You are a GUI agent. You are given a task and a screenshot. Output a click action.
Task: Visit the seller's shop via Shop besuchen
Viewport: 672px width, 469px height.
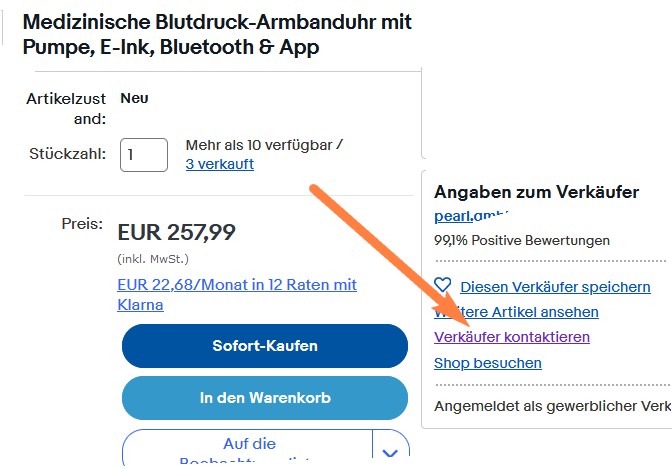tap(488, 363)
